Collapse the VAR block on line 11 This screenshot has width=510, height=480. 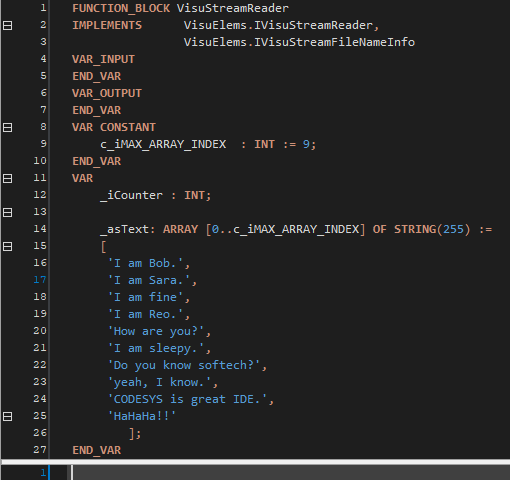(7, 179)
